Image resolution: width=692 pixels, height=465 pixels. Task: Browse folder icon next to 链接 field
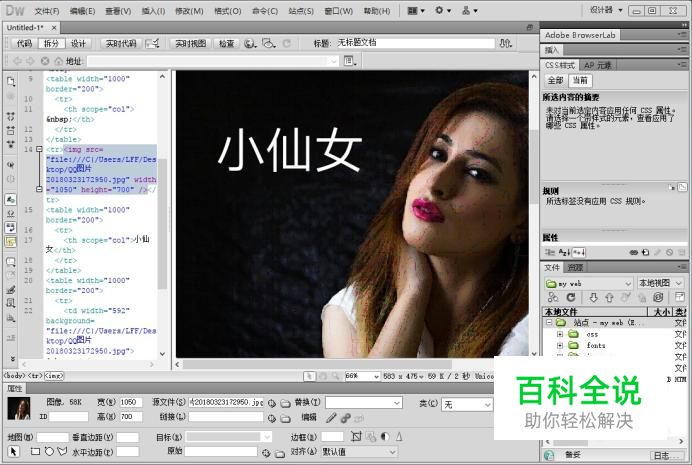(286, 418)
